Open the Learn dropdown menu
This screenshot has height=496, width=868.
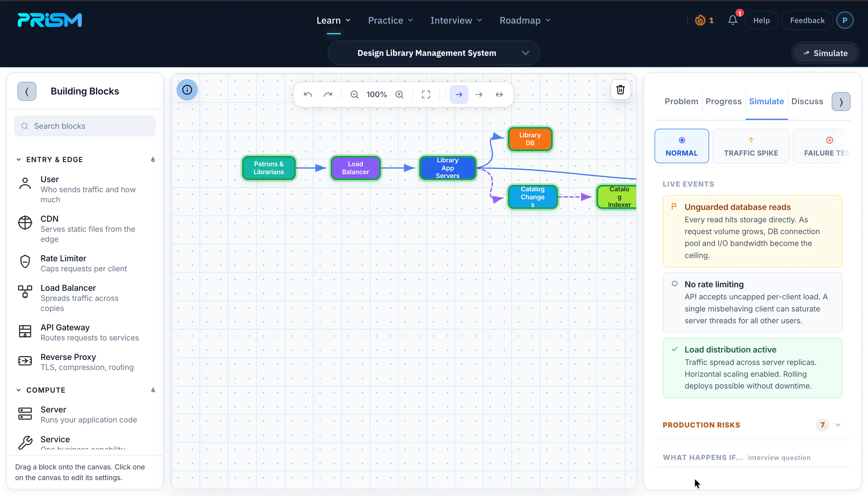pos(334,20)
